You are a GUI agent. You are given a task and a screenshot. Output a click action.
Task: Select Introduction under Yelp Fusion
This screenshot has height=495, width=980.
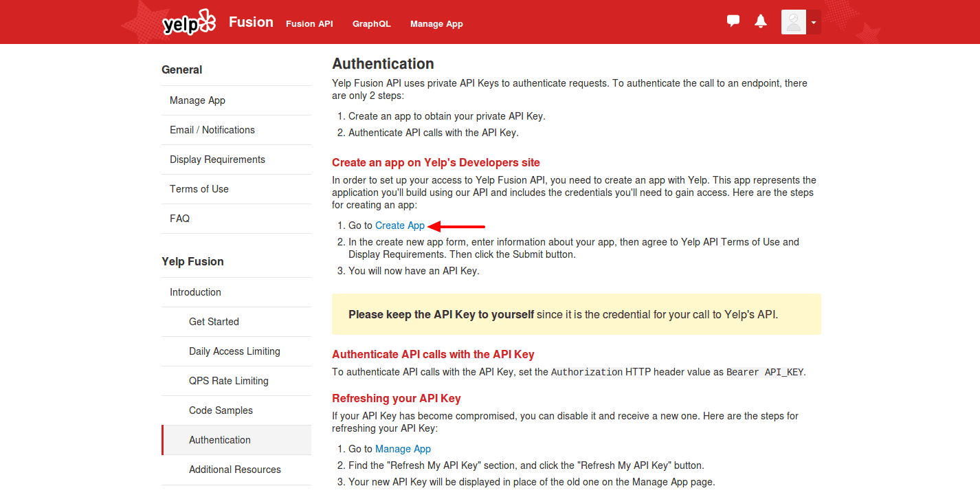tap(195, 292)
